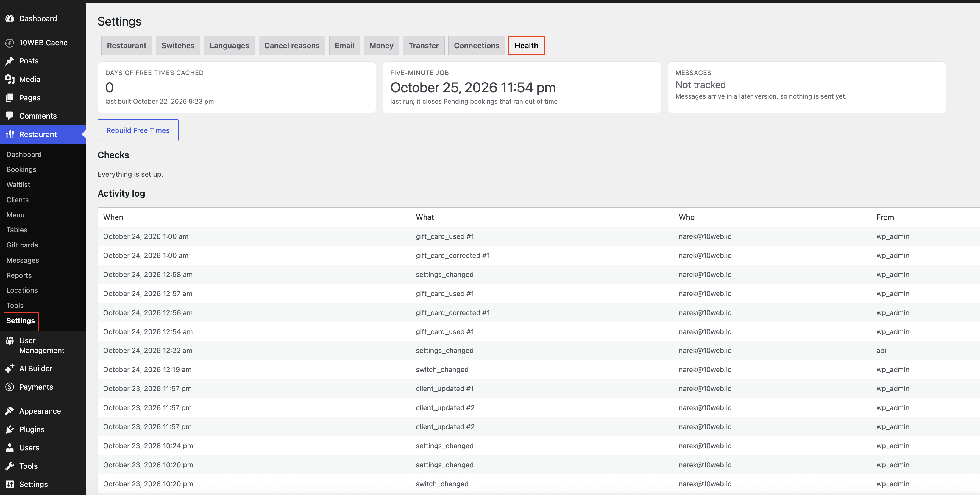Screen dimensions: 980x495
Task: Click 'October 24, 2026 12:54 am' cell
Action: click(148, 332)
